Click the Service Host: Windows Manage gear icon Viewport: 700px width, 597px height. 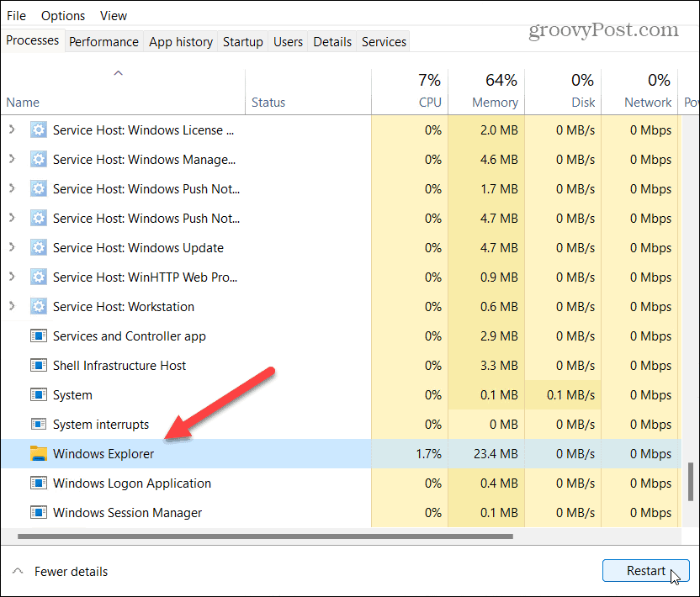[x=39, y=159]
